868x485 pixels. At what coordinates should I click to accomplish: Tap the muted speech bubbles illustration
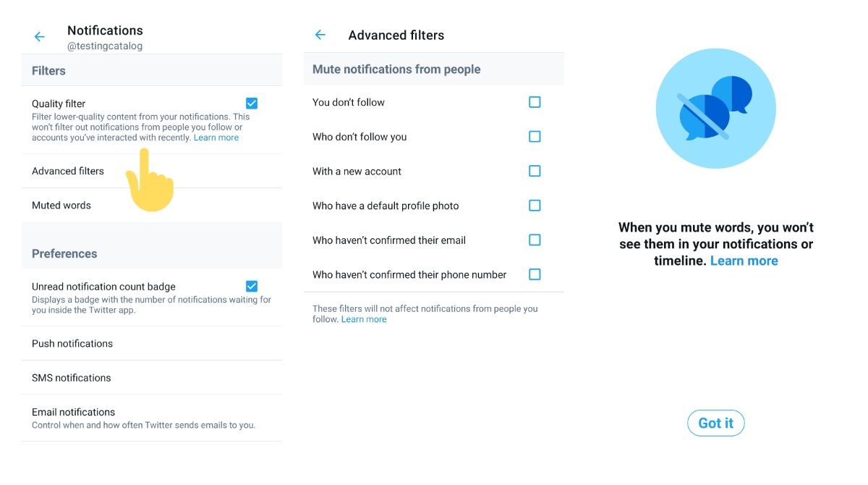(x=715, y=109)
